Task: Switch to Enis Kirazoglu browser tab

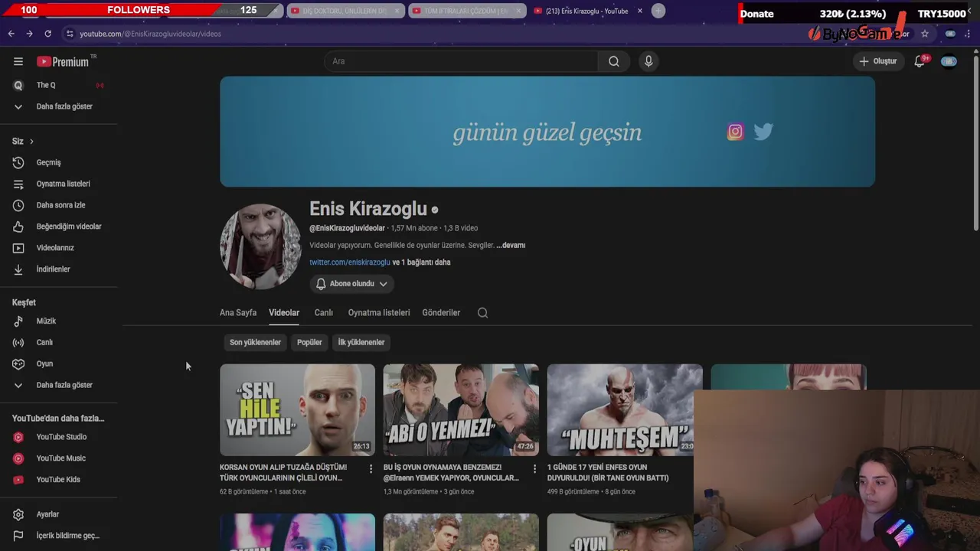Action: (x=586, y=11)
